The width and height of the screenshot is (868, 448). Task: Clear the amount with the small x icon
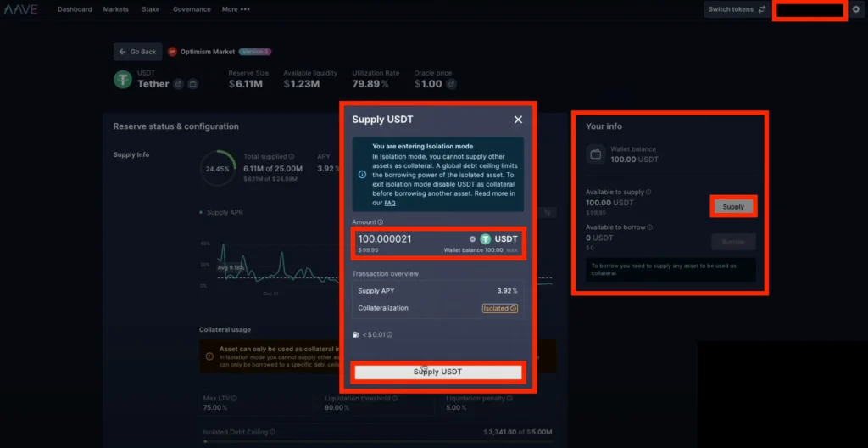pyautogui.click(x=472, y=239)
